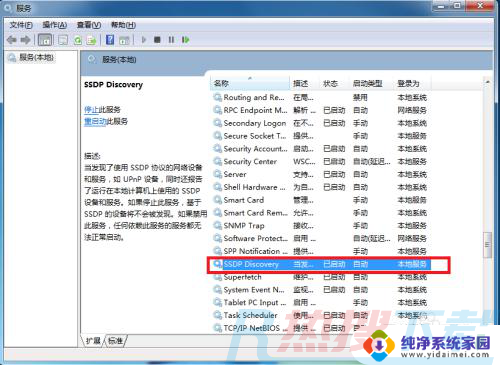
Task: Select the Software Protect... service
Action: 320,238
